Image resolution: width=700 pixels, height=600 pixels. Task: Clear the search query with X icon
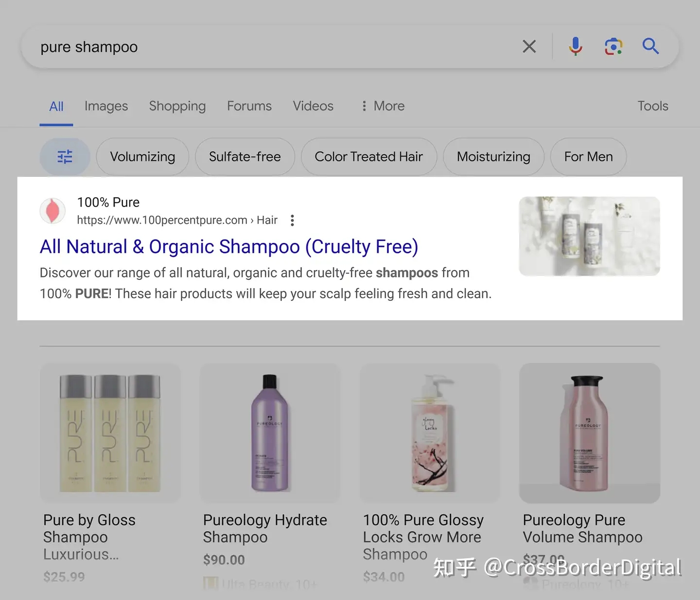pos(529,47)
